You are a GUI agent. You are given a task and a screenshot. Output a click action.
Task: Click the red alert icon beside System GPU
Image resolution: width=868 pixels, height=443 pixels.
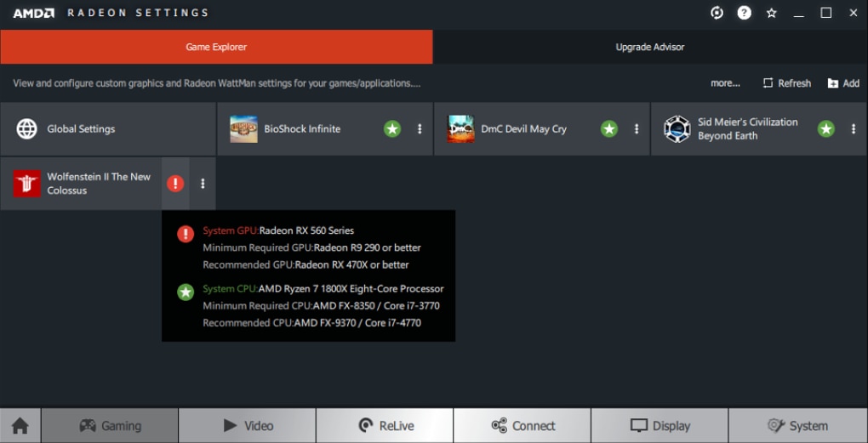(x=186, y=234)
